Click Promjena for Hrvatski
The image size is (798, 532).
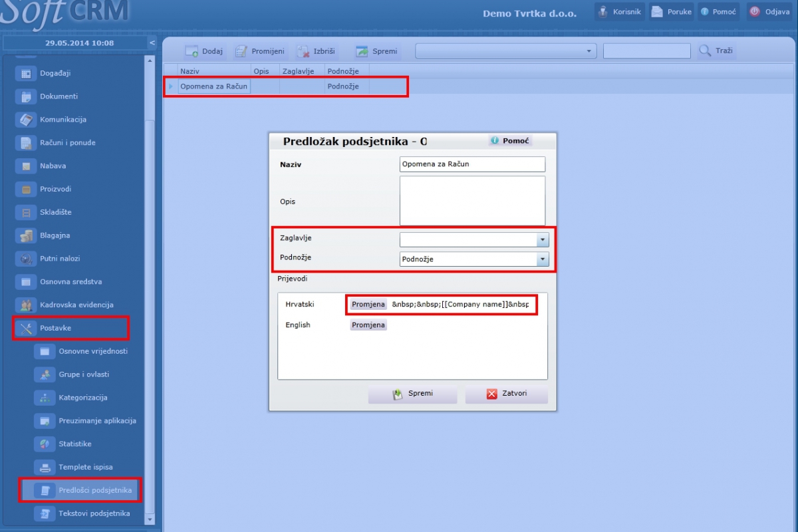tap(368, 305)
